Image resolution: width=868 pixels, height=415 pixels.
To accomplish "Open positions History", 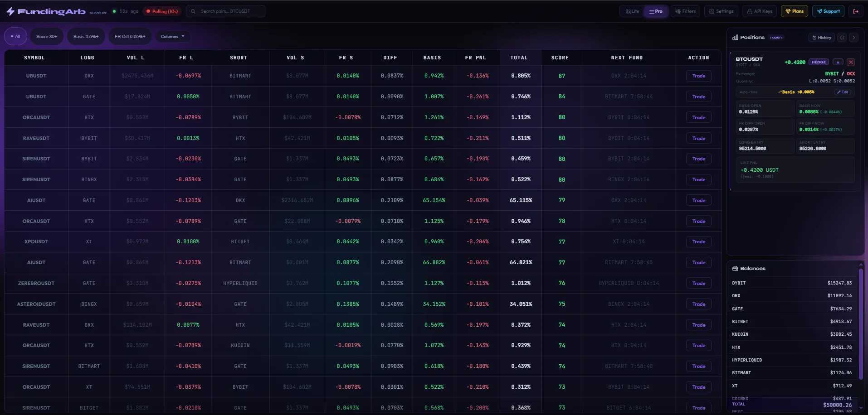I will coord(822,38).
